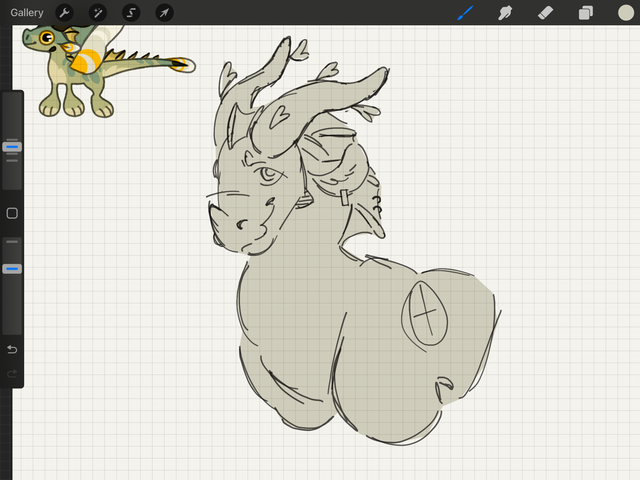Open the Actions wrench menu
640x480 pixels.
click(x=64, y=13)
